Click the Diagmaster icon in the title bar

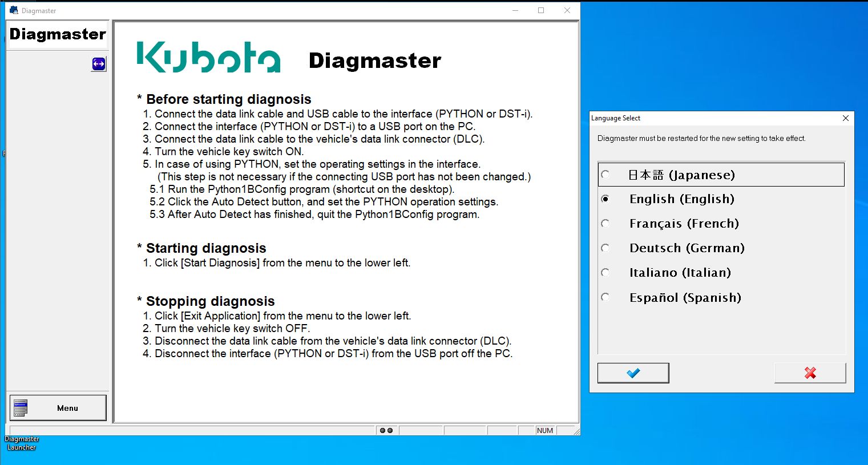coord(13,10)
